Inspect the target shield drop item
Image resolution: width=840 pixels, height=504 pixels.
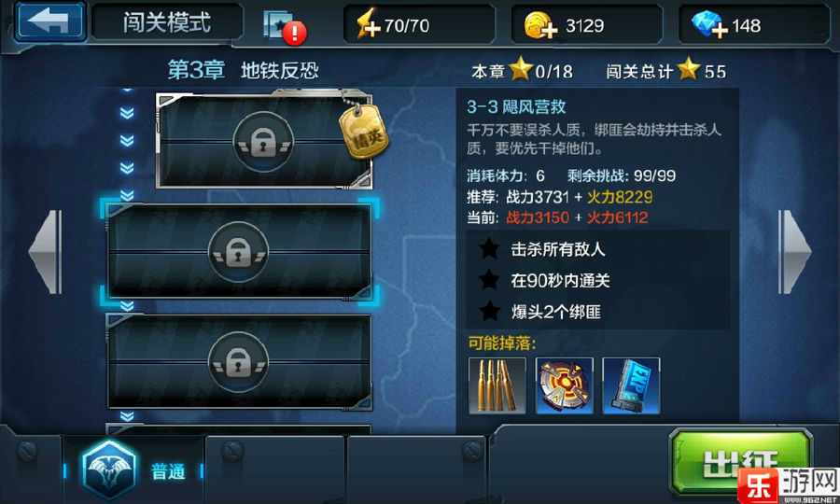[x=564, y=385]
